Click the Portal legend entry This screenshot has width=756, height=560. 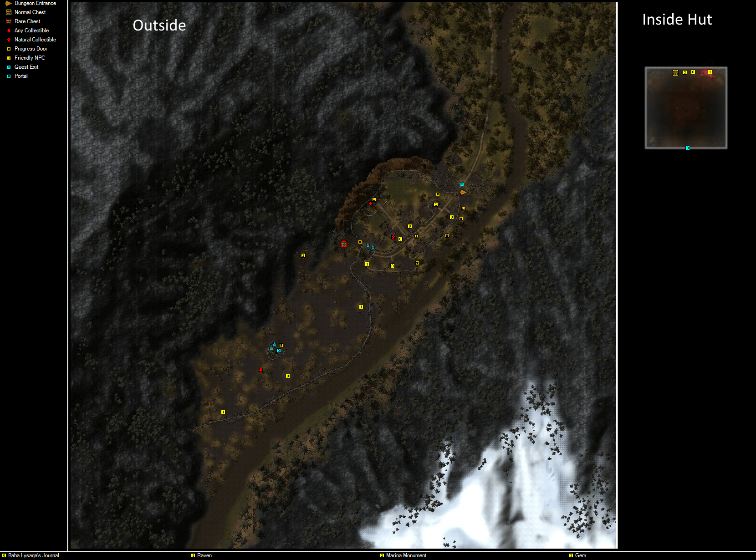(21, 76)
